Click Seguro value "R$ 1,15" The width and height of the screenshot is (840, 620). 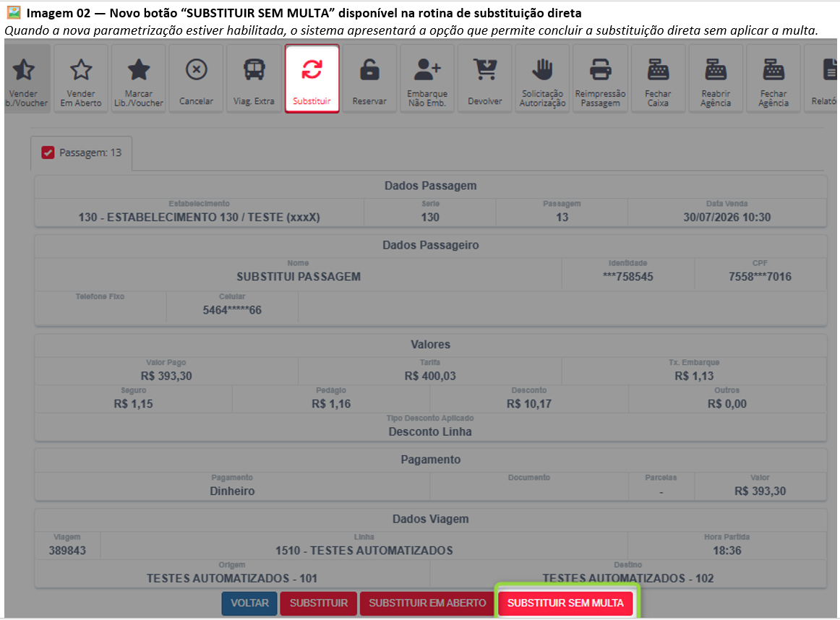(134, 404)
